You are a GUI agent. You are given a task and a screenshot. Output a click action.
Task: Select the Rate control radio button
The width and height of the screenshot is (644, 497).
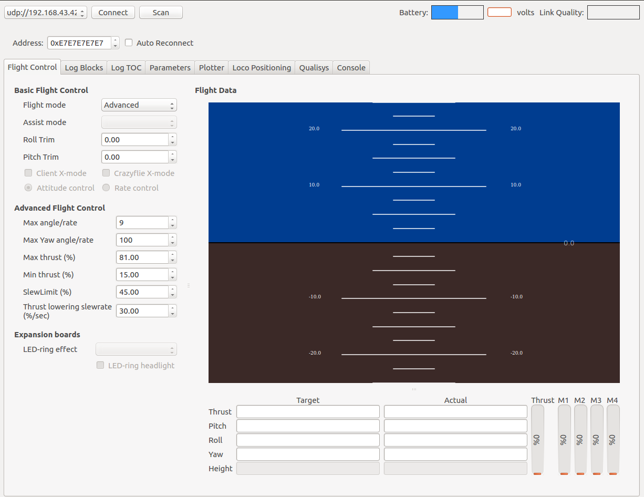tap(106, 188)
